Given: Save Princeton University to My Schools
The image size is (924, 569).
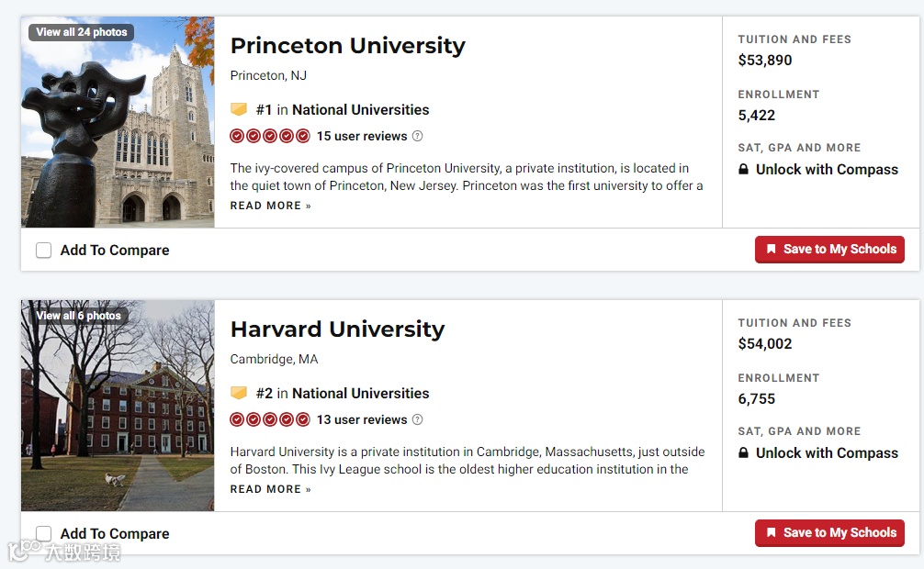Looking at the screenshot, I should point(829,249).
